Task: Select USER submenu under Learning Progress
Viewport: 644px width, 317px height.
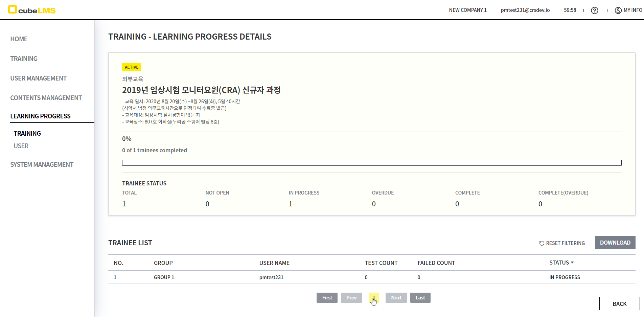Action: [21, 146]
